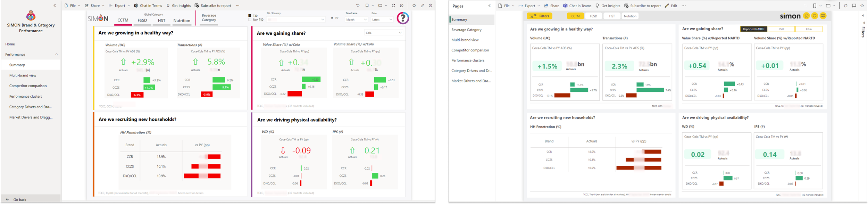Screen dimensions: 868x204
Task: Open the question mark help circle
Action: tap(403, 18)
